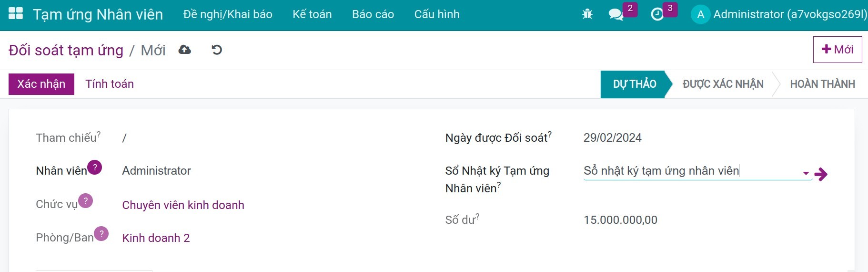The image size is (868, 272).
Task: Open the conversations messages icon
Action: 616,14
